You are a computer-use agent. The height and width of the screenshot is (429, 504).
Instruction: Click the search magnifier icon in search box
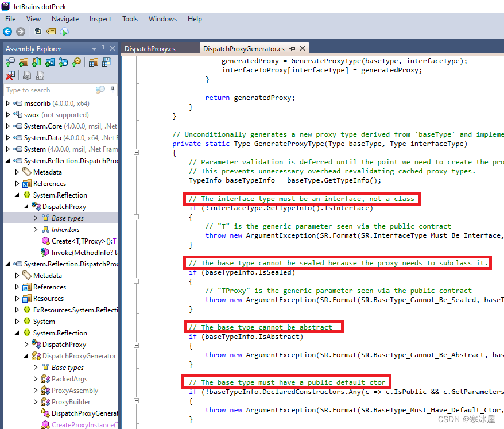(100, 90)
